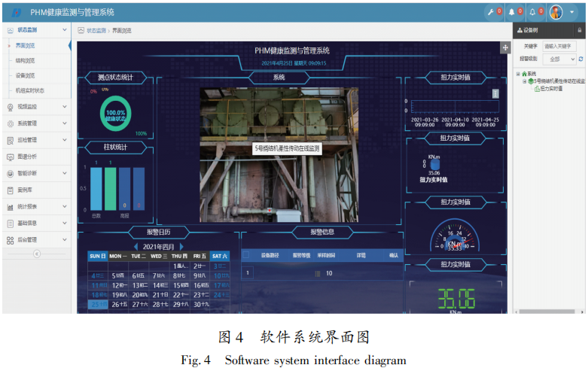Go to next month in alarm calendar
Image resolution: width=588 pixels, height=368 pixels.
coord(181,246)
